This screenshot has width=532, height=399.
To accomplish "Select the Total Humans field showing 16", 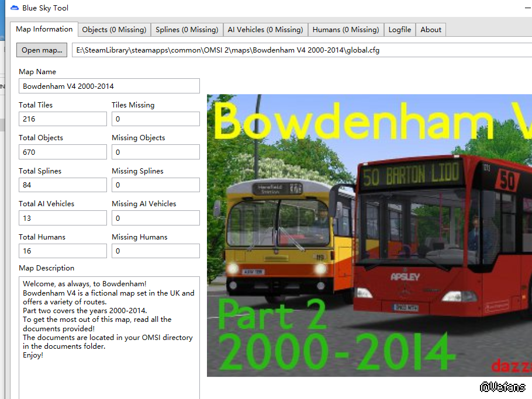I will 63,251.
